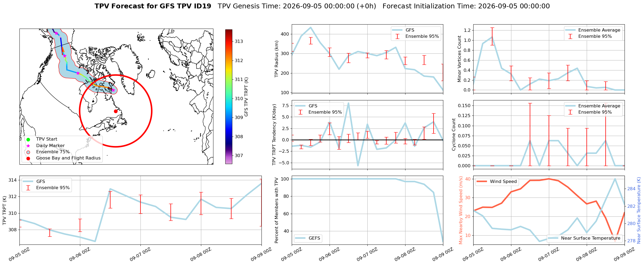
Task: Click the 284 tick on the temperature axis
Action: tap(631, 189)
